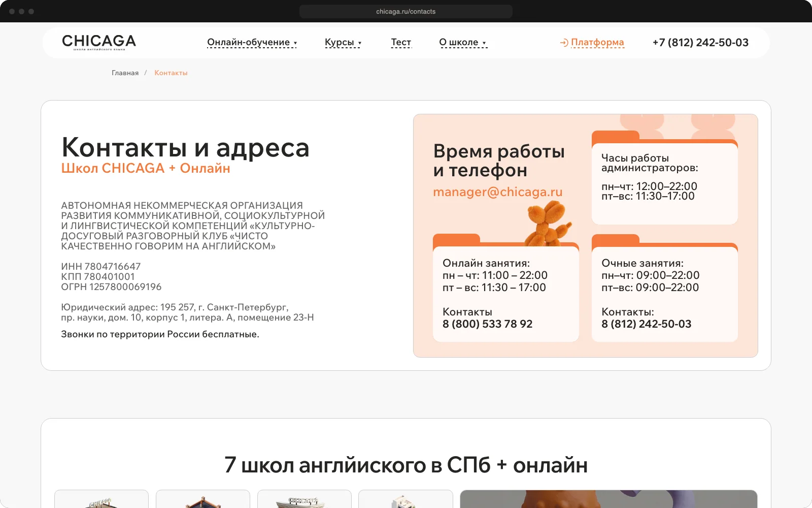This screenshot has width=812, height=508.
Task: Click the login arrow icon beside Платформа
Action: [x=564, y=43]
